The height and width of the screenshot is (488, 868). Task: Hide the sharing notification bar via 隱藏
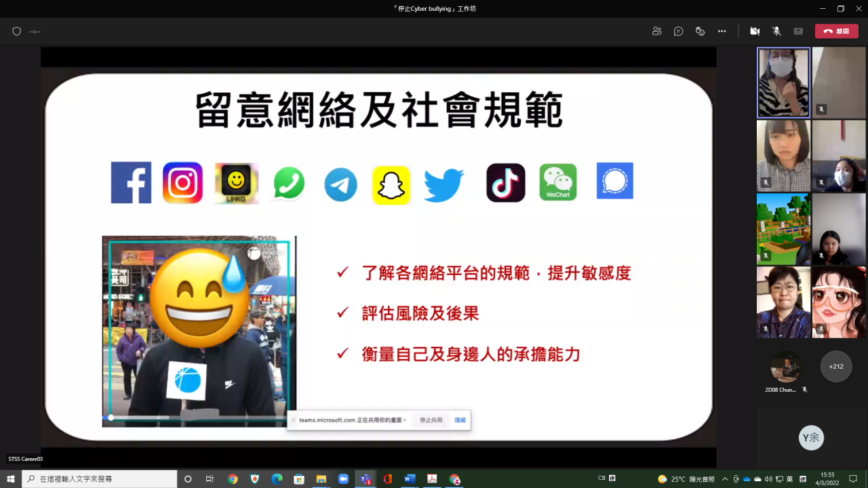click(x=460, y=420)
